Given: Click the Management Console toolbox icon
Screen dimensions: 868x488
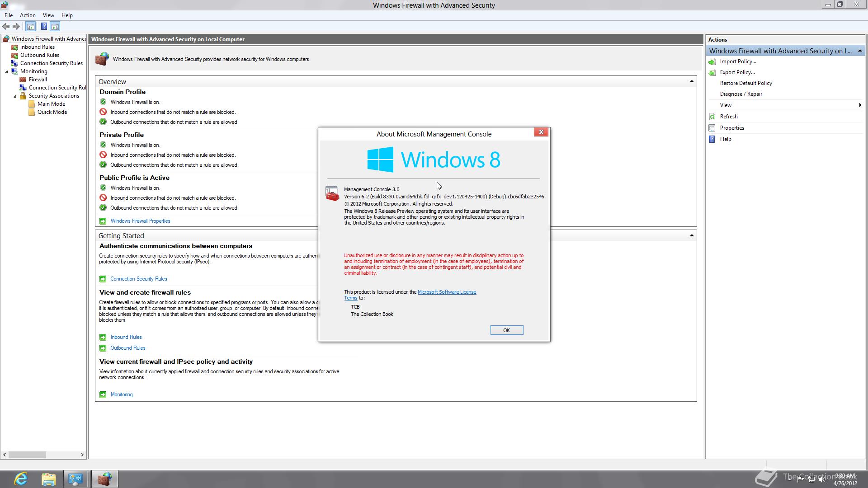Looking at the screenshot, I should pos(332,194).
